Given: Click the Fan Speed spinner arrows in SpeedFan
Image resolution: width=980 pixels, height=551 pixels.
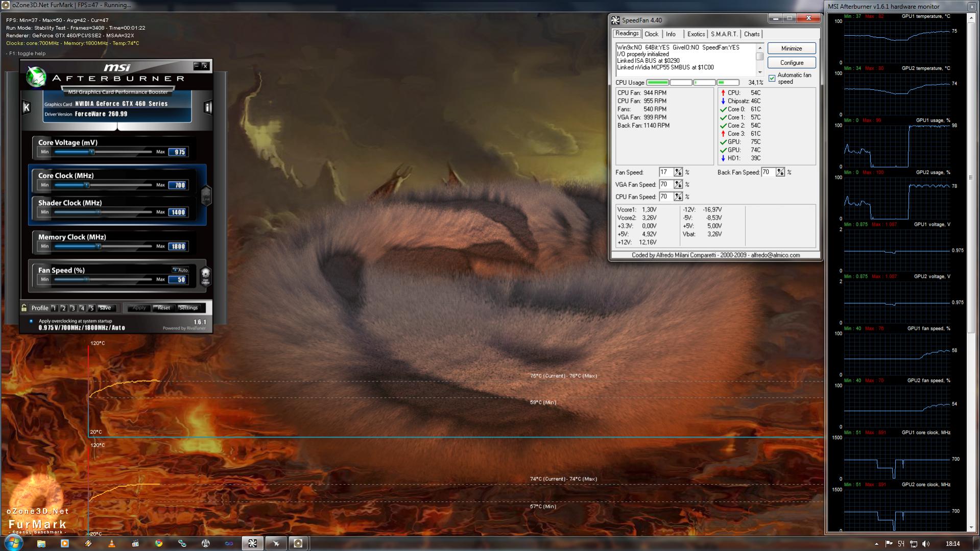Looking at the screenshot, I should tap(678, 173).
